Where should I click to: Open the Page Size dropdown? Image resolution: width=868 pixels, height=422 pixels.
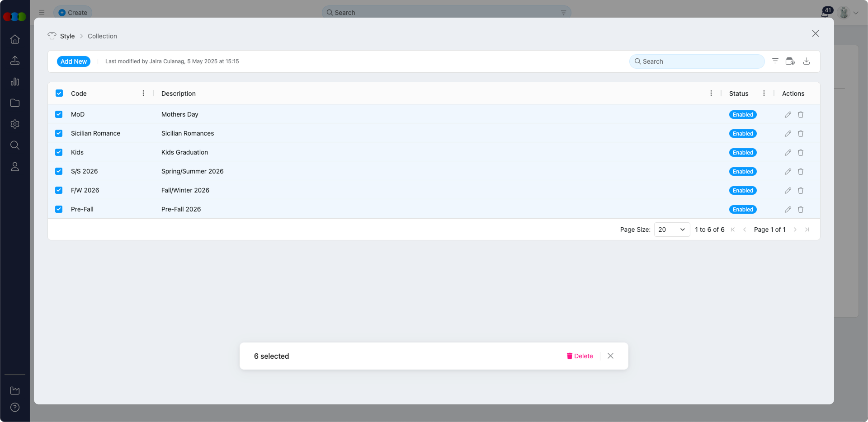point(672,230)
